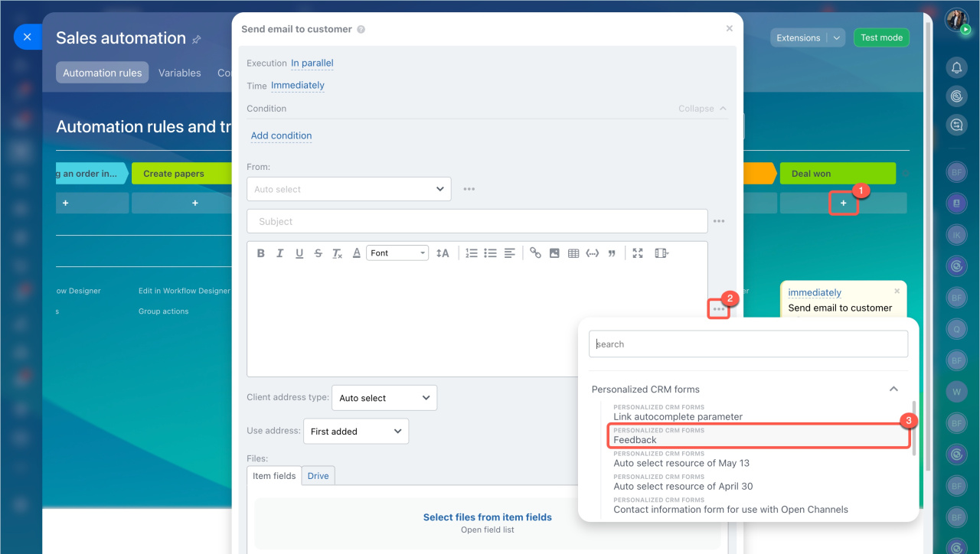Click the Add condition link
This screenshot has height=554, width=980.
coord(281,135)
